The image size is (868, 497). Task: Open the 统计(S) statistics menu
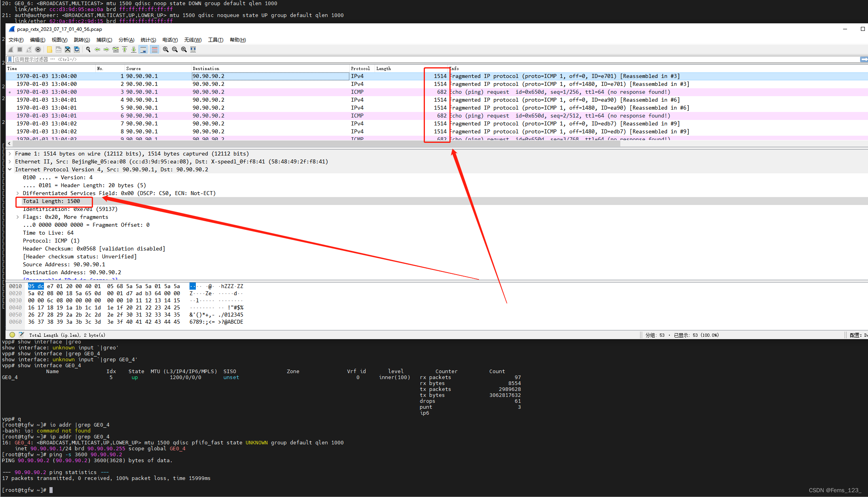tap(148, 40)
